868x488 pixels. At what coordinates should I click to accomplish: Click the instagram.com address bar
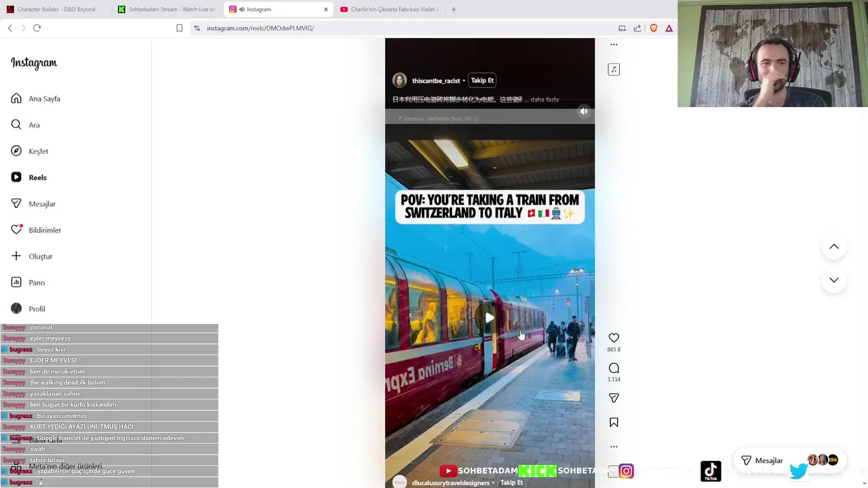click(407, 28)
